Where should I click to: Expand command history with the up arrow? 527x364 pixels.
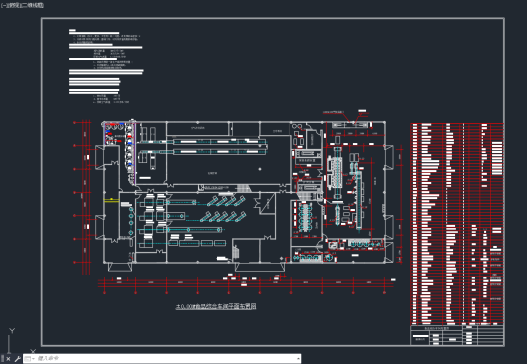(298, 359)
